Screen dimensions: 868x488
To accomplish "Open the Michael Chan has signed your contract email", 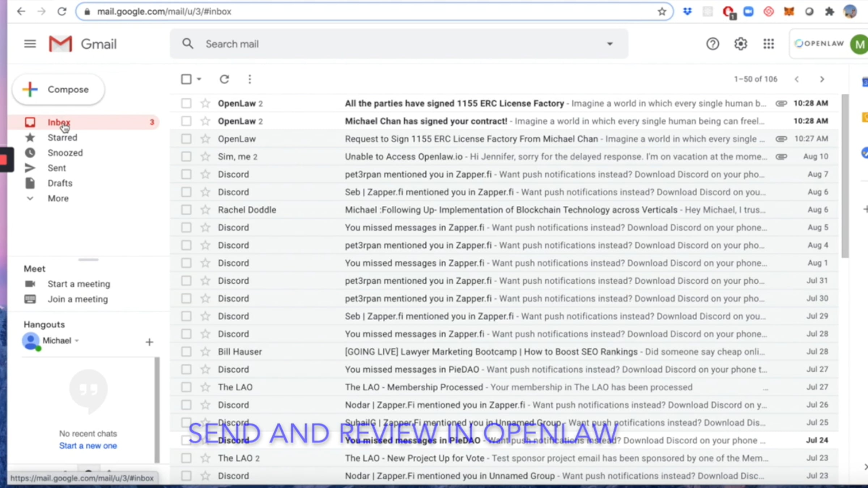I will pyautogui.click(x=505, y=121).
